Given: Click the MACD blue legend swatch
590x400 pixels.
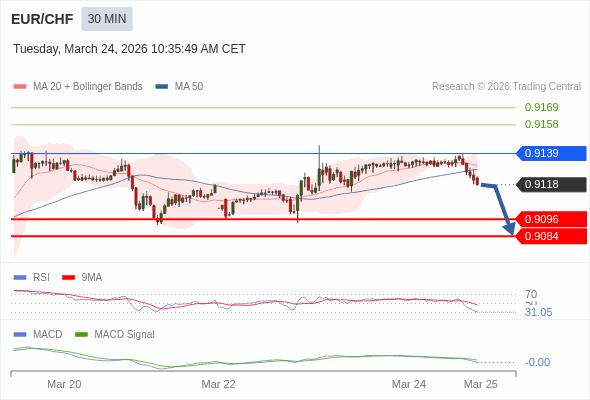Looking at the screenshot, I should pyautogui.click(x=20, y=335).
